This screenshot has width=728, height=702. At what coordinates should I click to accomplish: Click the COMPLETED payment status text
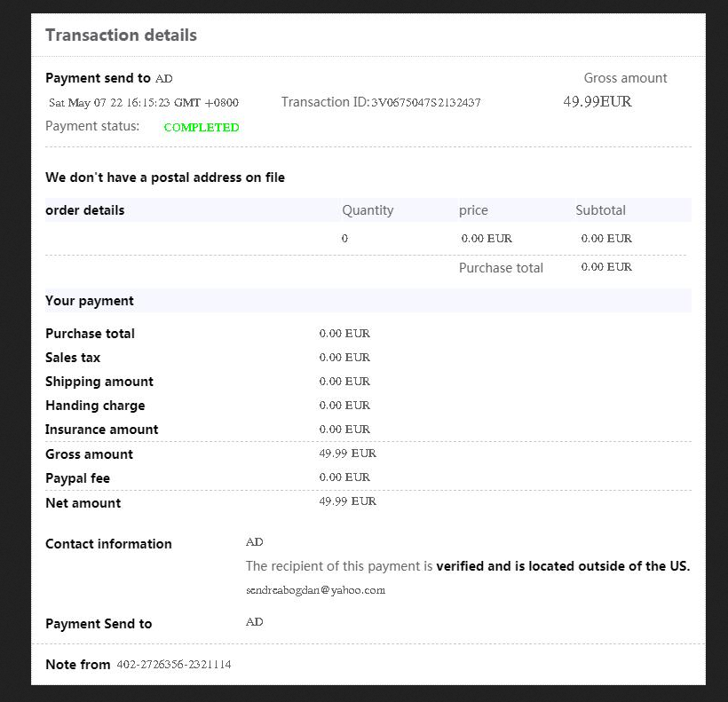pyautogui.click(x=202, y=128)
